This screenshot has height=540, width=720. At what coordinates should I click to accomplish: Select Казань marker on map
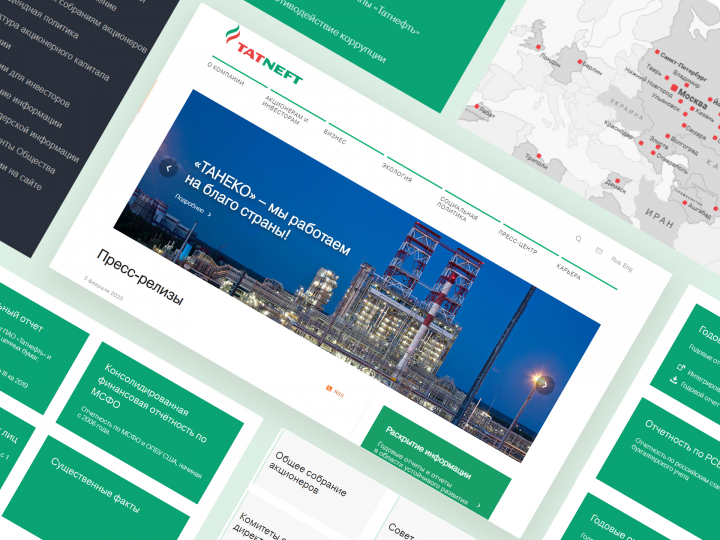(x=692, y=109)
